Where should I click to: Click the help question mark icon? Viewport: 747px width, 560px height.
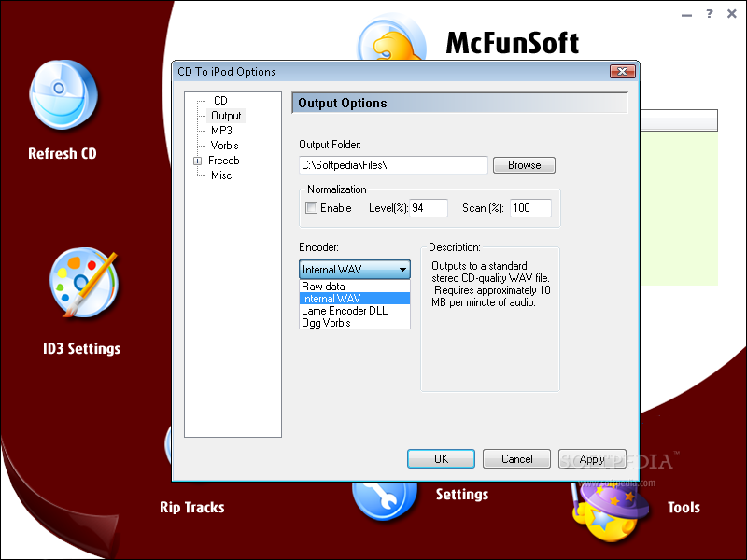click(710, 13)
